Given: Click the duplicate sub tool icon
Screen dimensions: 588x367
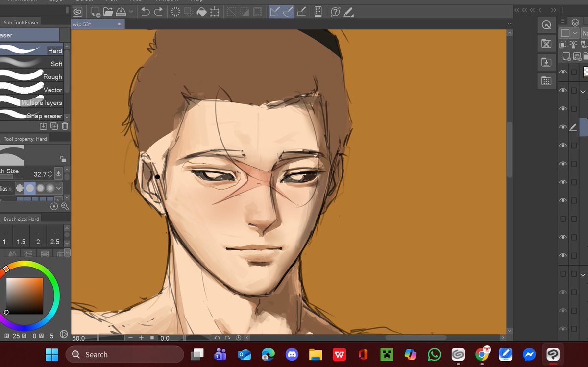Looking at the screenshot, I should pyautogui.click(x=54, y=126).
